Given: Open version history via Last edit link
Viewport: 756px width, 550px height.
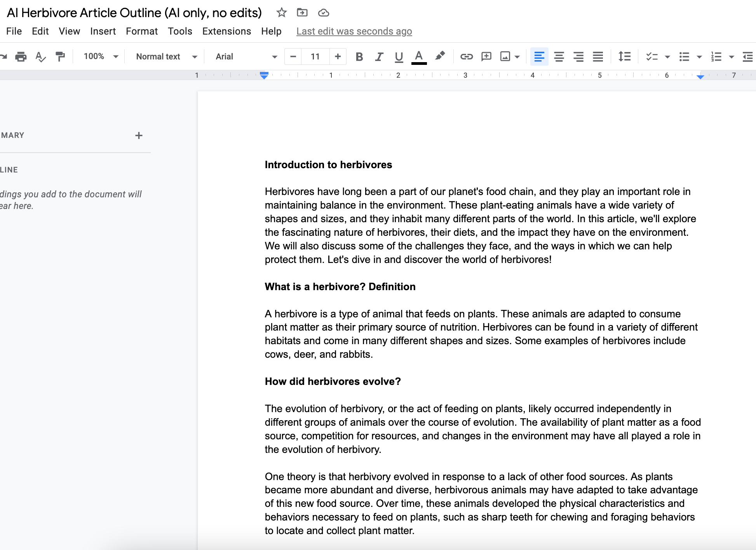Looking at the screenshot, I should pos(354,31).
